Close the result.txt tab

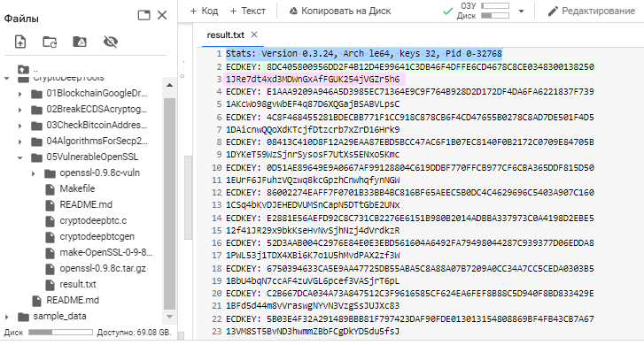click(254, 34)
